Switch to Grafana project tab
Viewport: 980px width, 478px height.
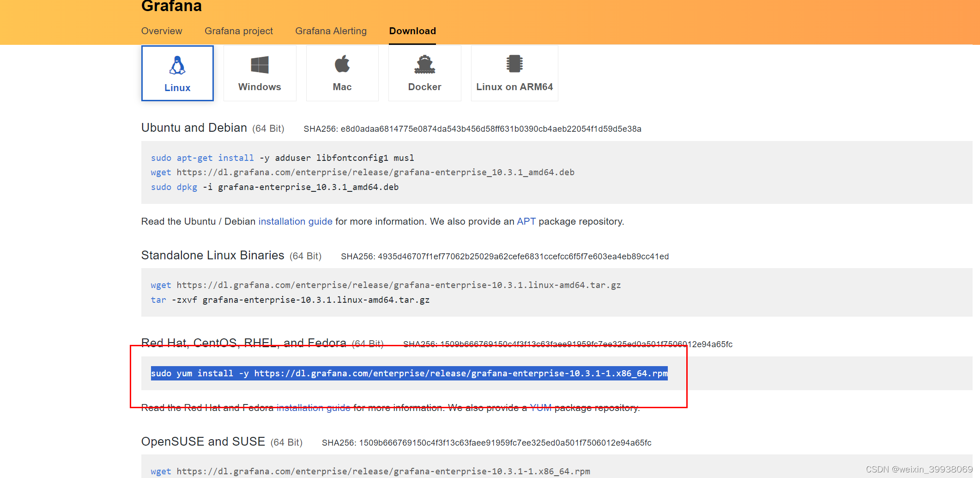239,31
